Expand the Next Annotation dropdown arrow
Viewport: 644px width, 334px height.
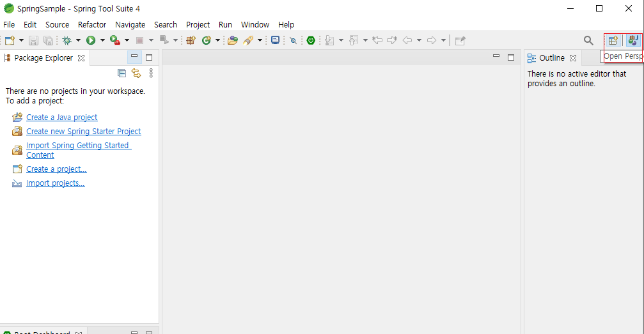(341, 40)
